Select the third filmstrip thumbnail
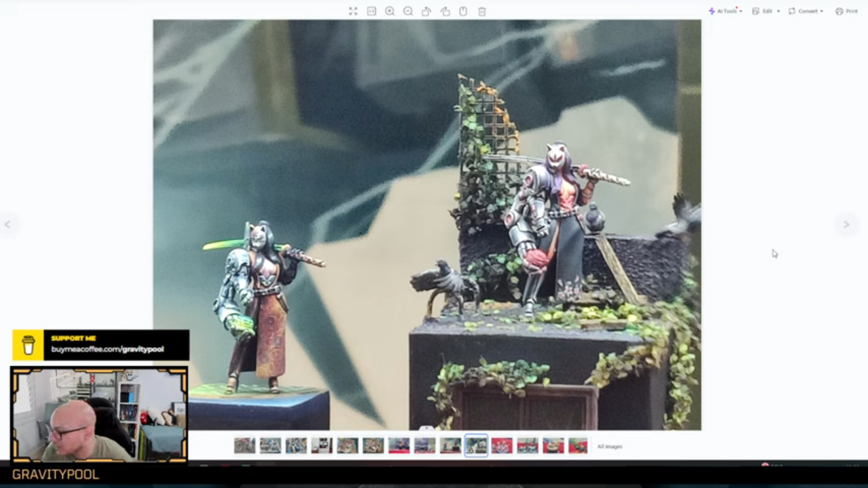Viewport: 868px width, 488px height. click(x=296, y=445)
